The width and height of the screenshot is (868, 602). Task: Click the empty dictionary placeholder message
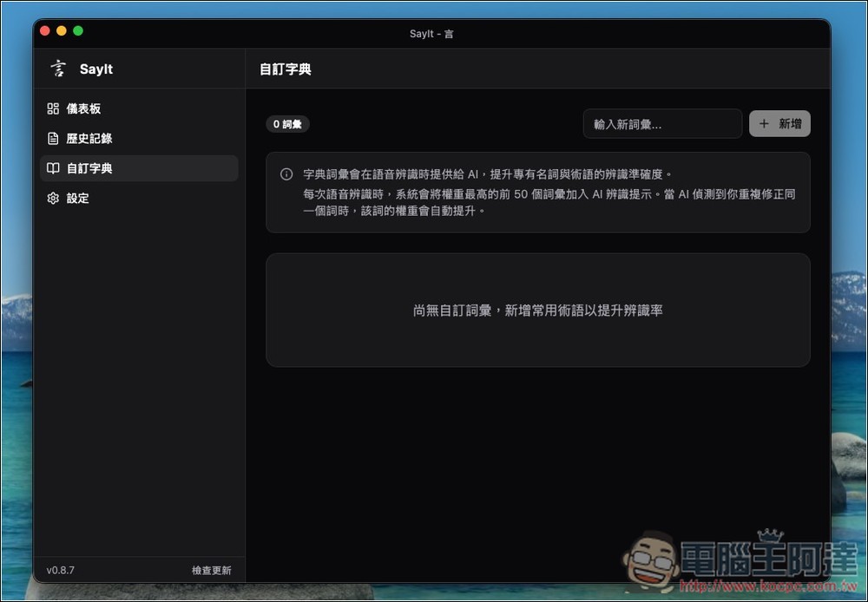[x=538, y=309]
